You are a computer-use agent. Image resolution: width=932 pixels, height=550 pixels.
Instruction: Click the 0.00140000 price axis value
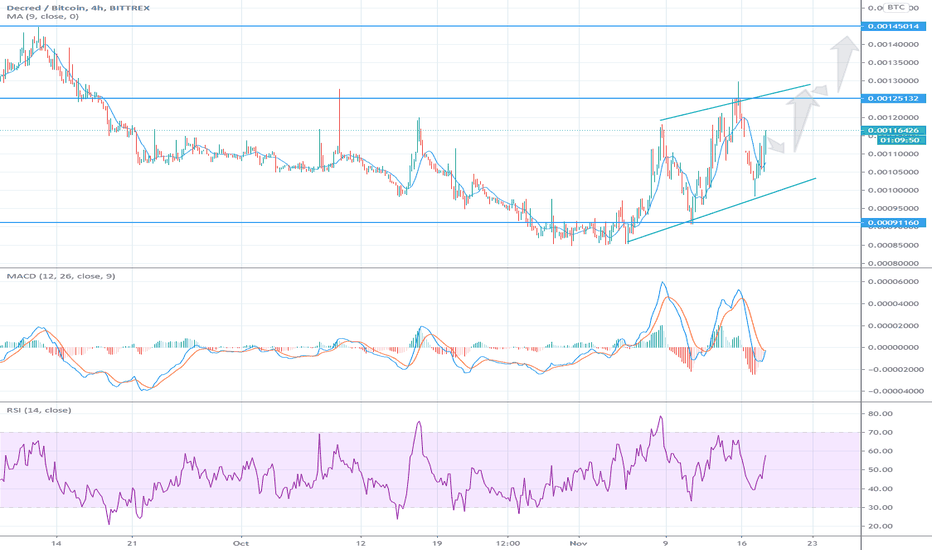893,45
